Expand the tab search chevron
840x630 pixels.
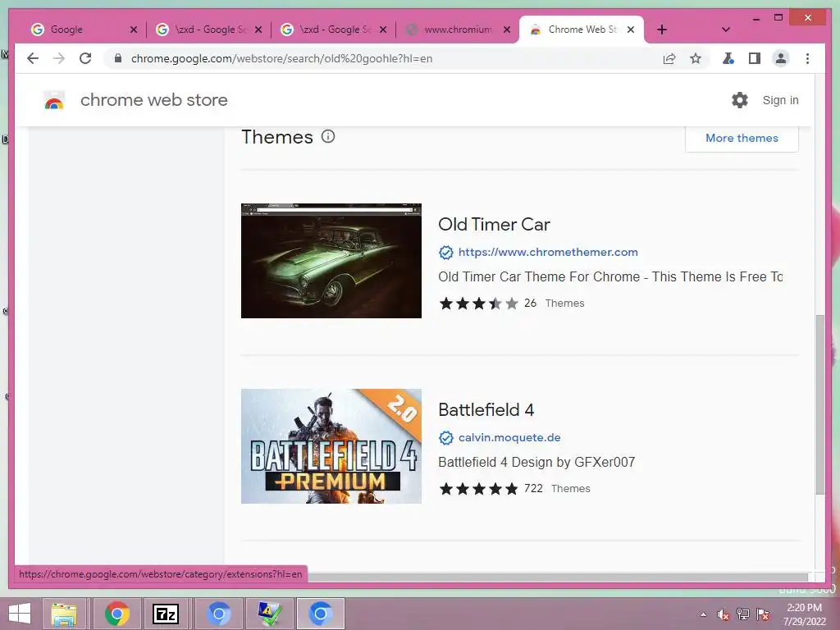point(725,30)
